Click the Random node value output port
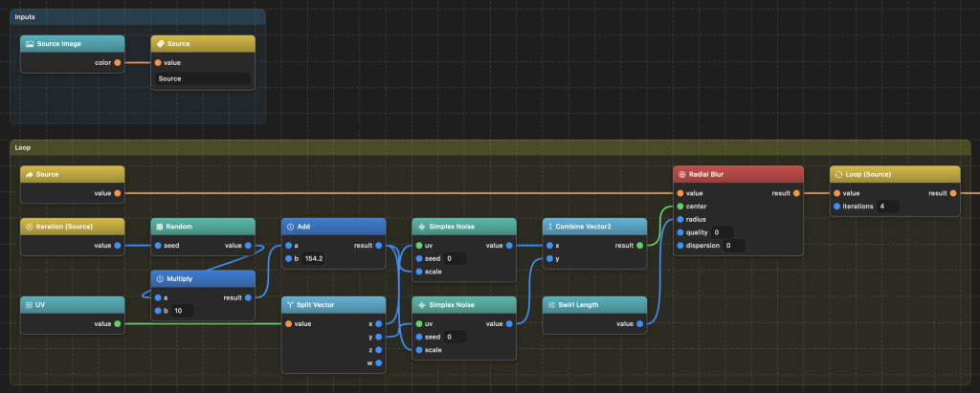This screenshot has width=980, height=393. tap(248, 246)
